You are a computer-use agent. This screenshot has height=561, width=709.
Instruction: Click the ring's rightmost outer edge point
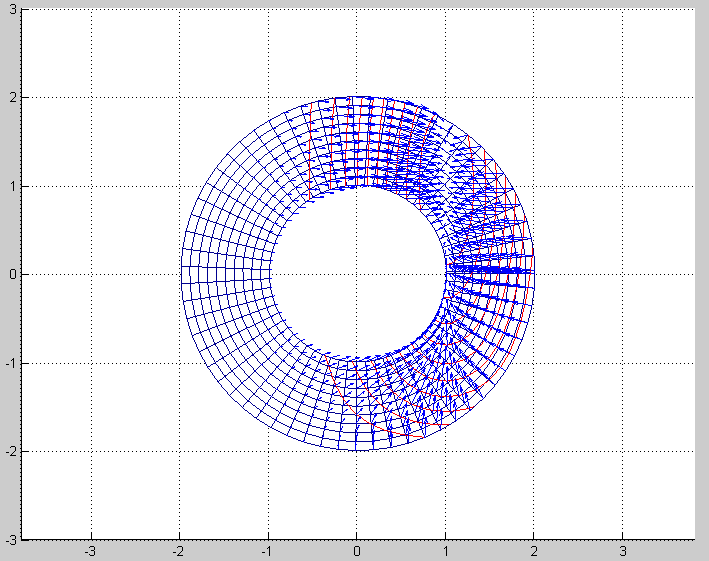point(534,274)
